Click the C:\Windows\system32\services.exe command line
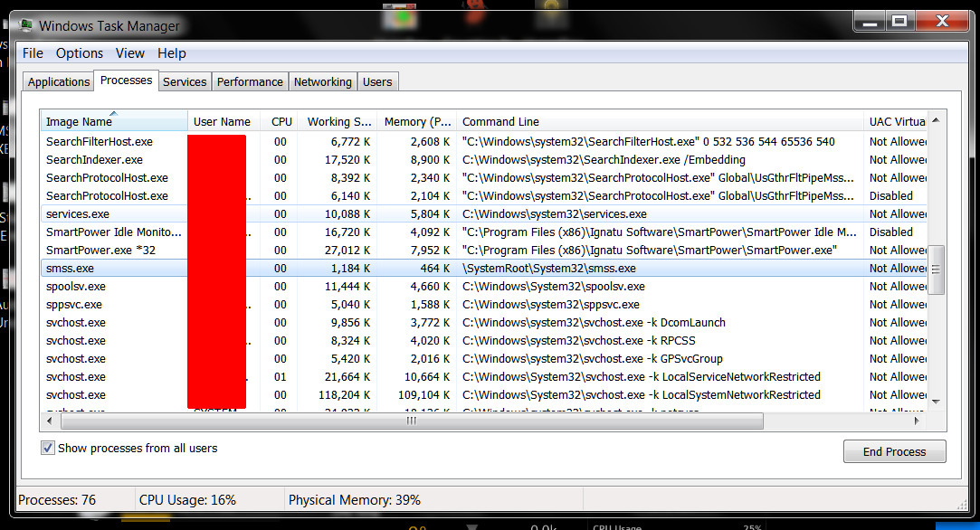Screen dimensions: 980x530 555,213
